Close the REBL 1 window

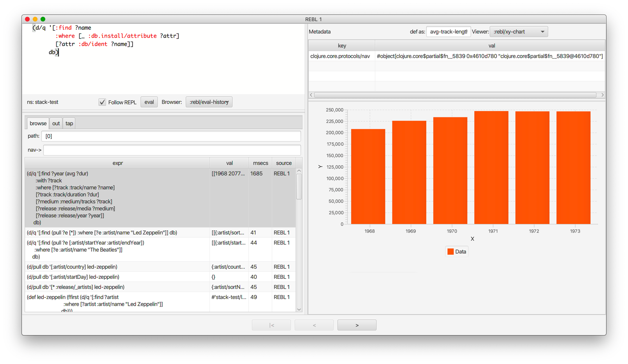(x=27, y=19)
